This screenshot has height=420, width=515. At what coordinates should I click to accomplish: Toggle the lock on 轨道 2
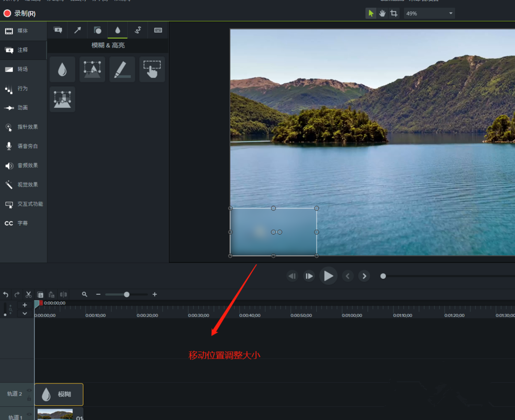point(29,398)
